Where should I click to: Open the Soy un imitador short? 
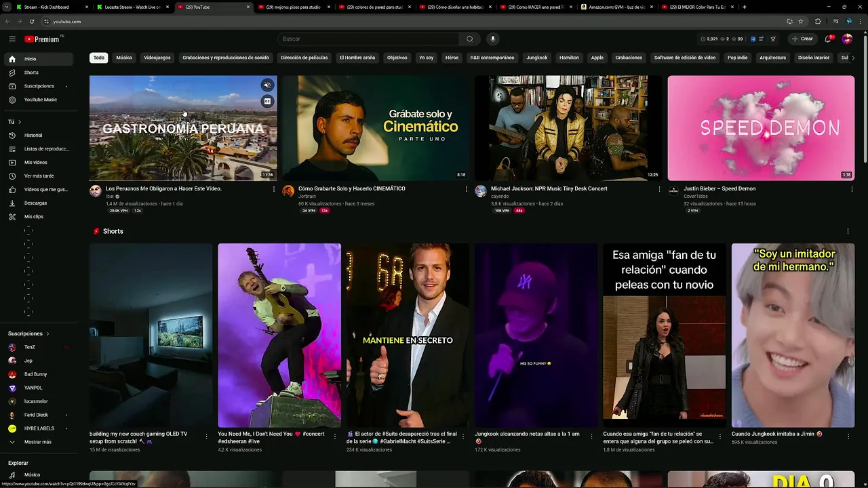pos(793,335)
